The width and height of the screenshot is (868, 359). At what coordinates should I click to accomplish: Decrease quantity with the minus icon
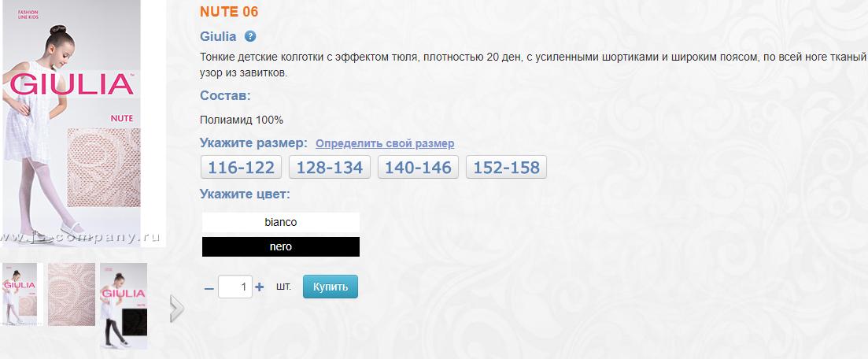pos(209,288)
